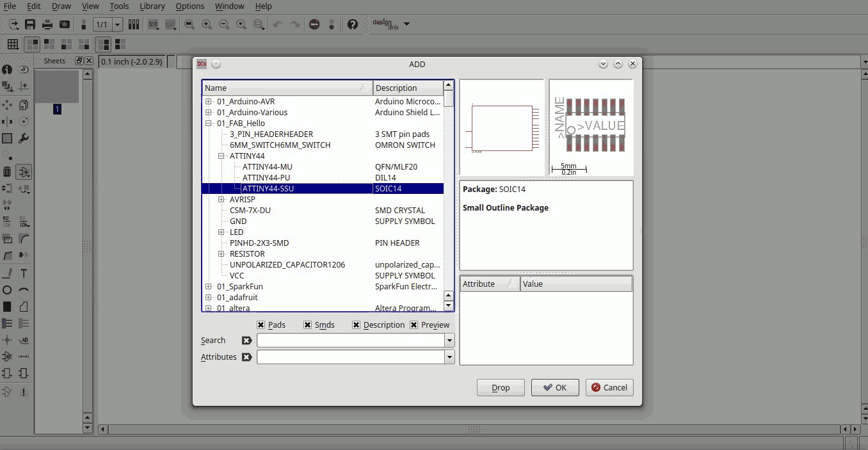Image resolution: width=868 pixels, height=450 pixels.
Task: Expand the 01_SparkFun library
Action: tap(209, 287)
